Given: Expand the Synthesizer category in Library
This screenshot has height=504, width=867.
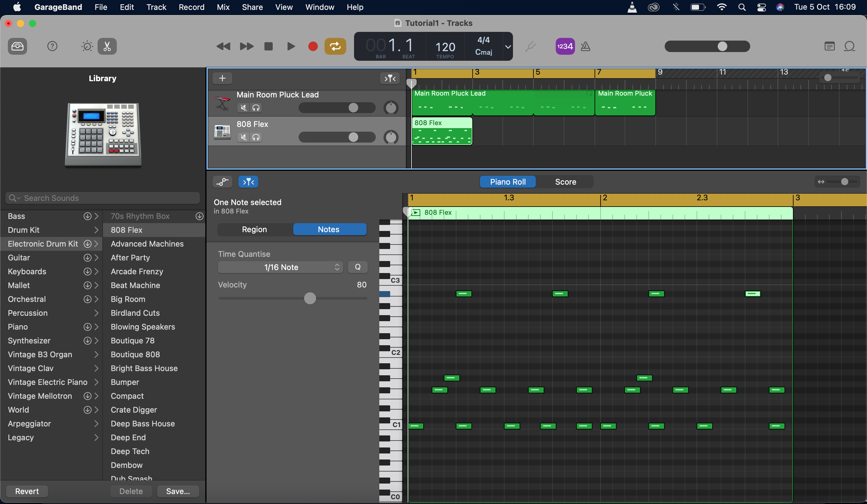Looking at the screenshot, I should click(95, 340).
